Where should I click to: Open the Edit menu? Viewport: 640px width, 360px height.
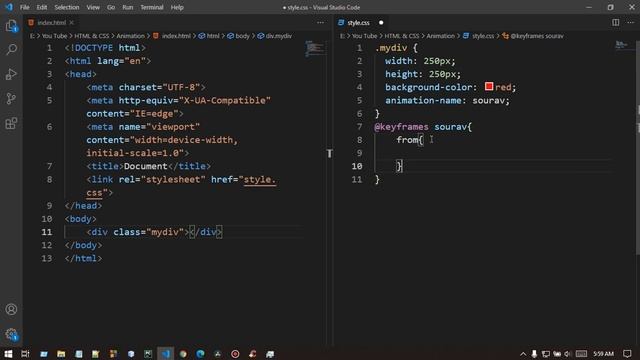coord(42,7)
